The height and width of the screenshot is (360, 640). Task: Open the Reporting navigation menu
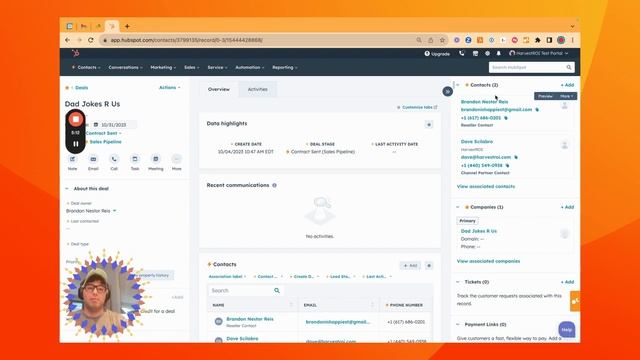pyautogui.click(x=284, y=67)
